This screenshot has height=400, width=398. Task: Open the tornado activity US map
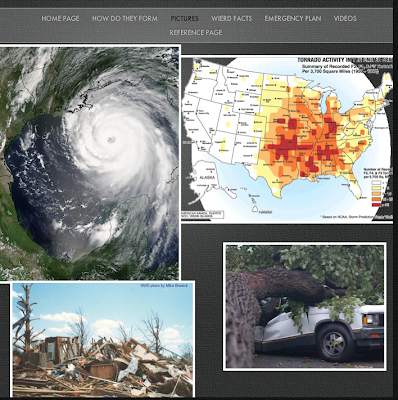(287, 139)
